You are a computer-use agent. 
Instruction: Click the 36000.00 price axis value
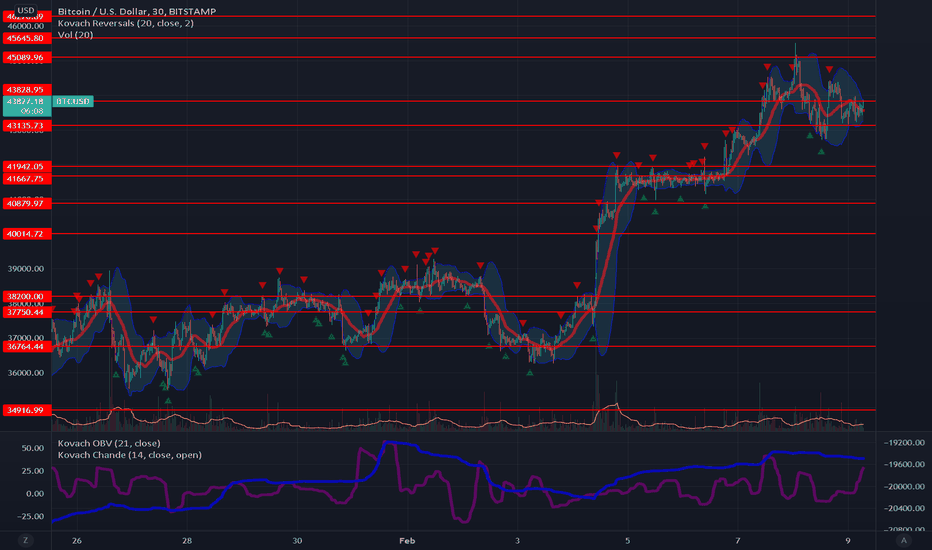pos(26,373)
